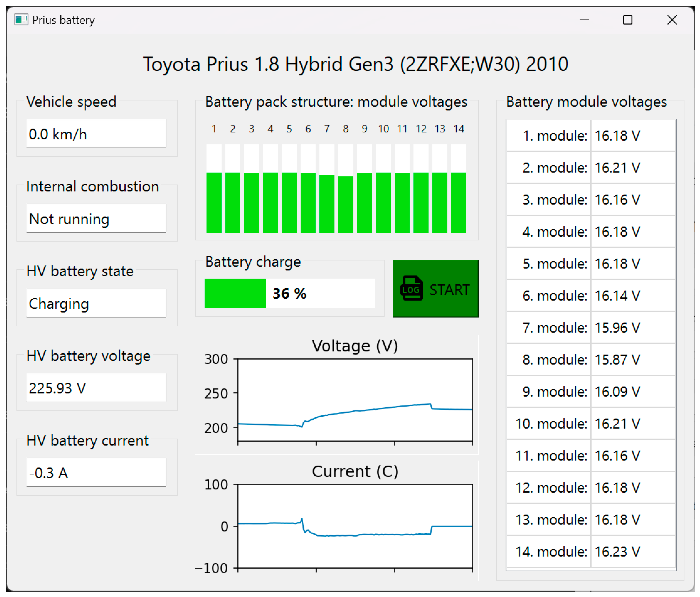
Task: Click the Voltage (V) line chart
Action: pos(355,400)
